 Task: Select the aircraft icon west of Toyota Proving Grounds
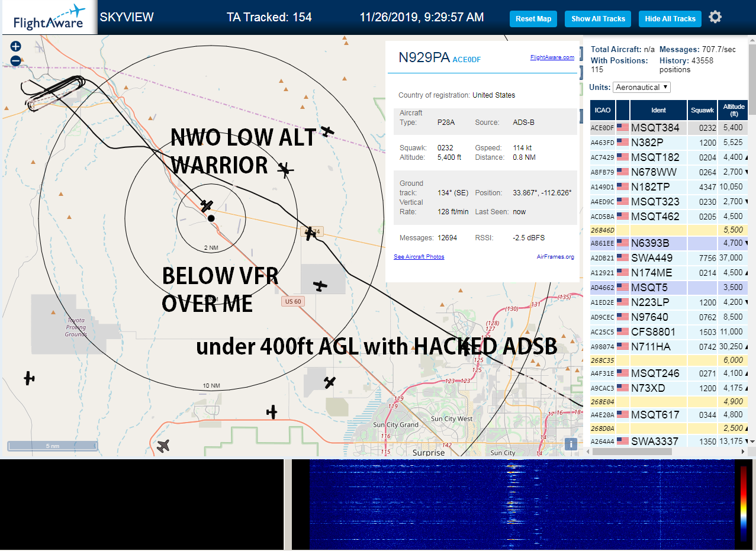click(x=29, y=378)
